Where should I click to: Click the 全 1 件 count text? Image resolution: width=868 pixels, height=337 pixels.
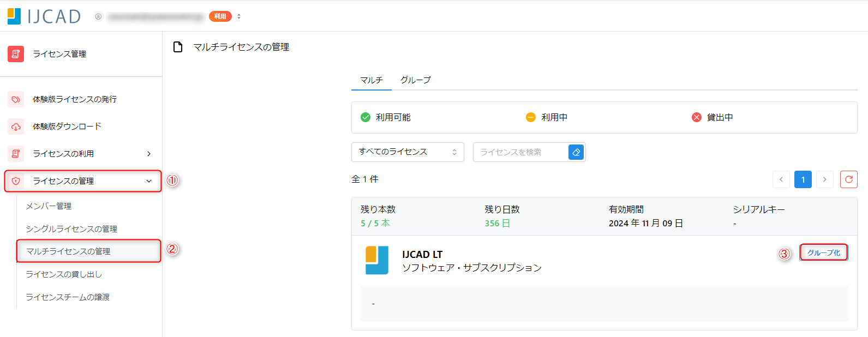[365, 179]
